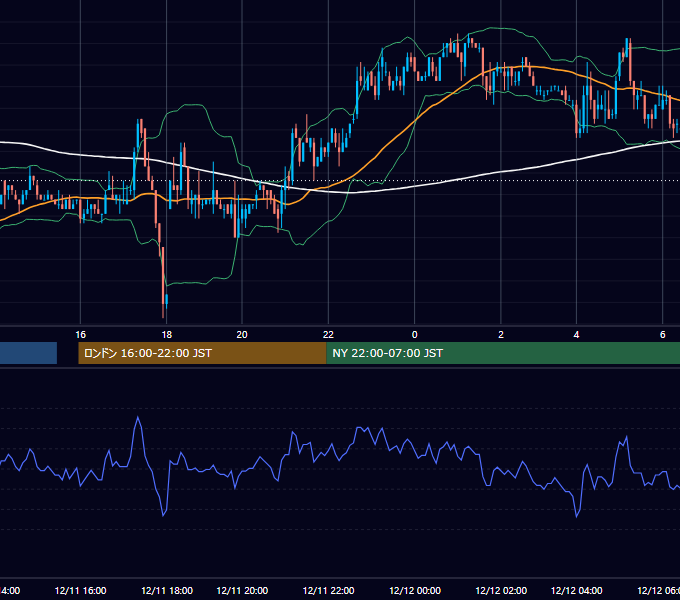
Task: Select the NY 22:00-07:00 JST session bar
Action: 503,353
